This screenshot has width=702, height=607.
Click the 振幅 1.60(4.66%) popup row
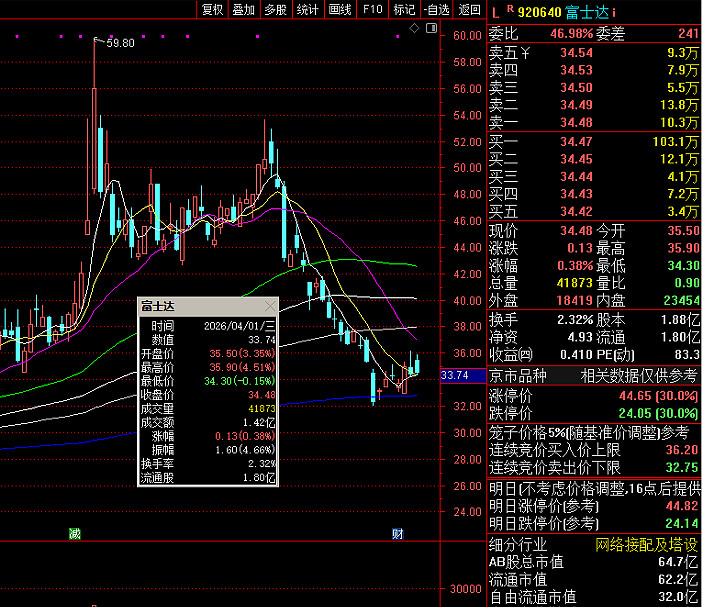click(x=208, y=450)
